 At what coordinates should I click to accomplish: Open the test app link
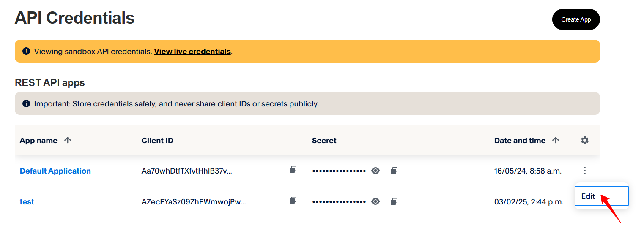[27, 202]
